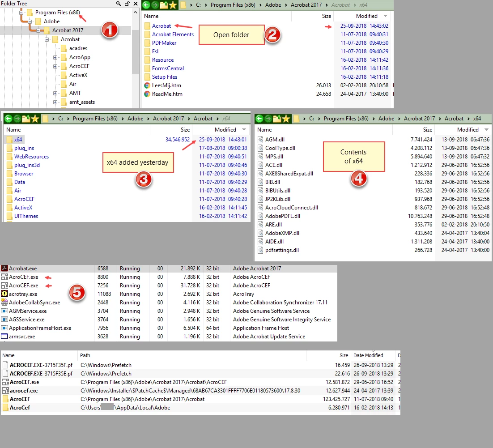Collapse the Acrobat subfolder tree node

47,39
